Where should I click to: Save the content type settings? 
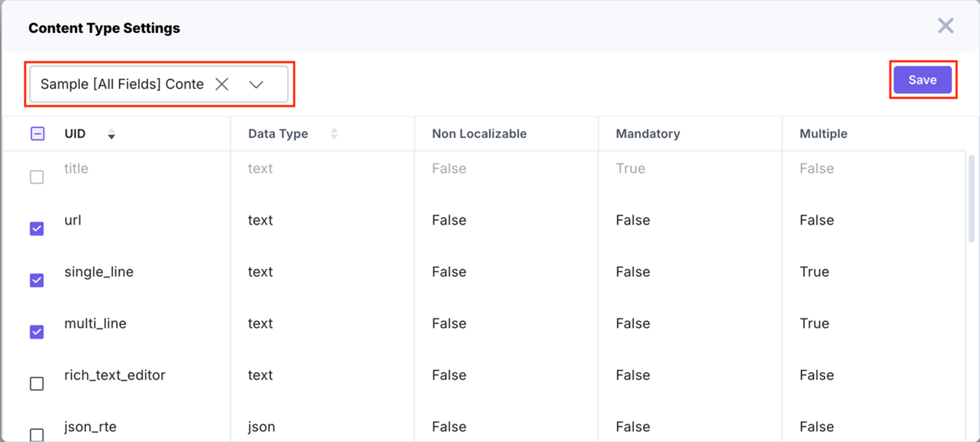(x=922, y=80)
